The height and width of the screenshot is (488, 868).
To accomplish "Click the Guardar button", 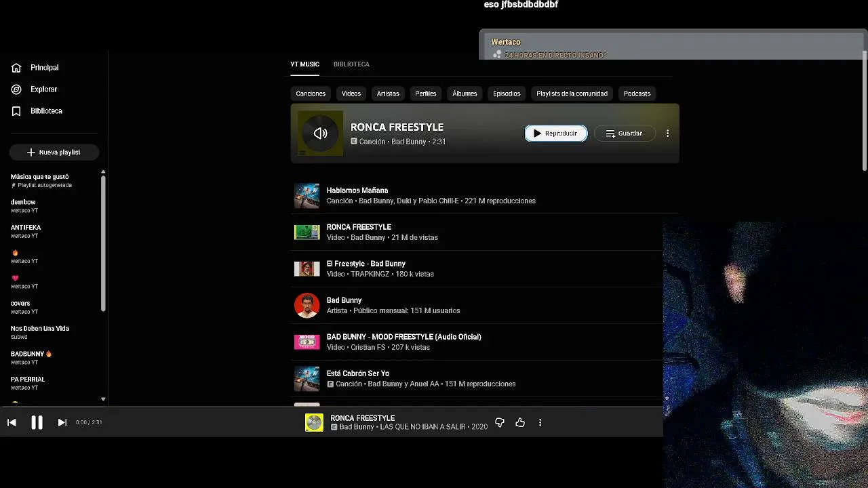I will tap(625, 134).
